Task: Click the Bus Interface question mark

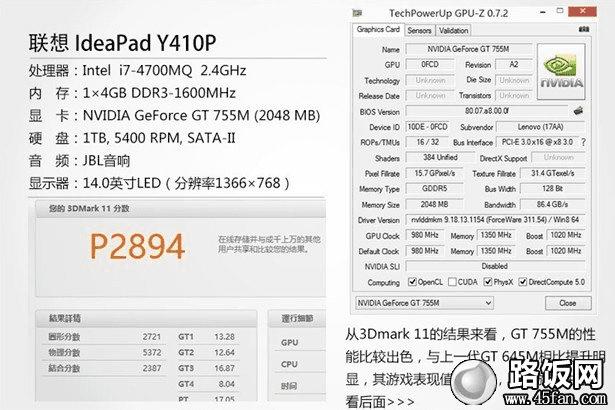Action: (x=583, y=142)
